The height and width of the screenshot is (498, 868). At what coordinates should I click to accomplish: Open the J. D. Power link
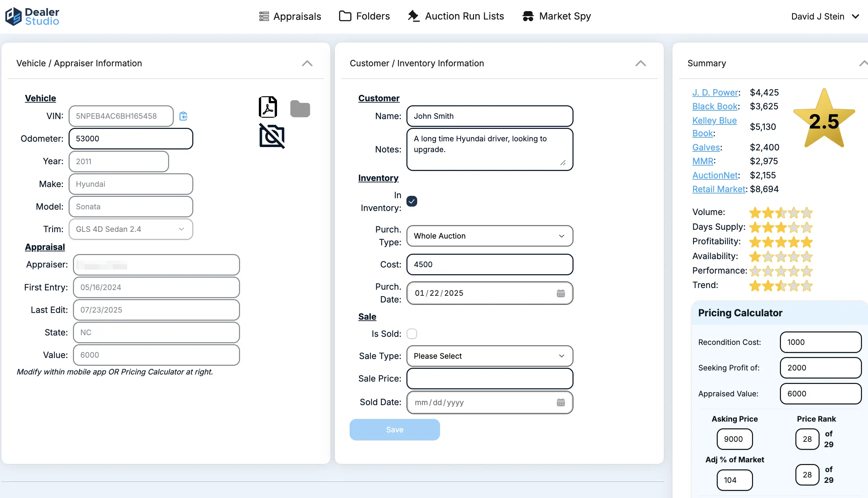pyautogui.click(x=715, y=92)
